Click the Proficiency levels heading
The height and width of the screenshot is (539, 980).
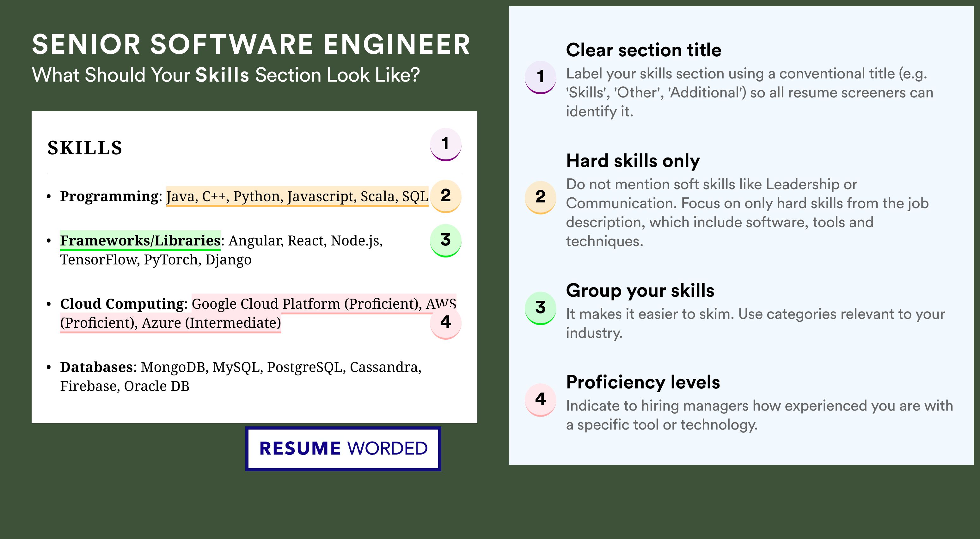pyautogui.click(x=643, y=382)
